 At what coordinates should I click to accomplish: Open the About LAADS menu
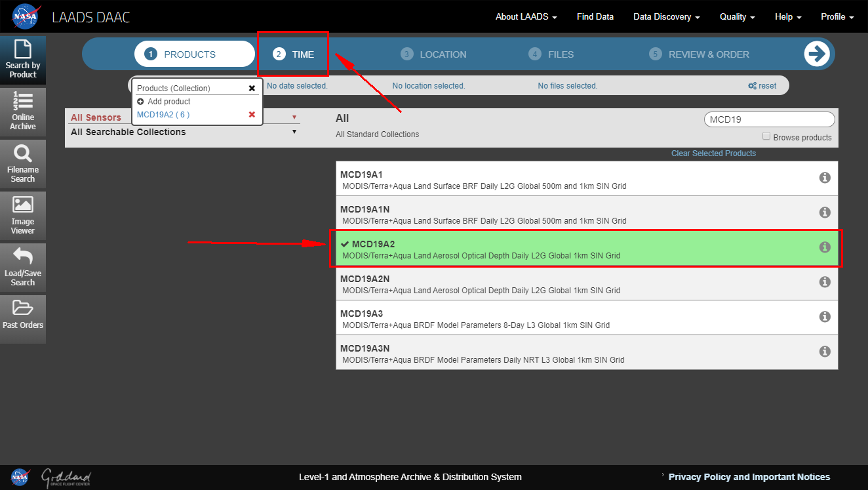point(526,16)
